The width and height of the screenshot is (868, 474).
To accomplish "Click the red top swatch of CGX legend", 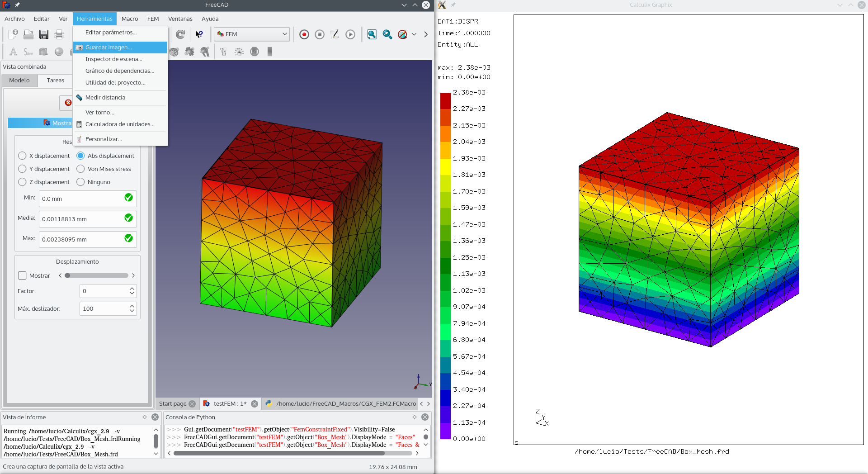I will [x=445, y=100].
